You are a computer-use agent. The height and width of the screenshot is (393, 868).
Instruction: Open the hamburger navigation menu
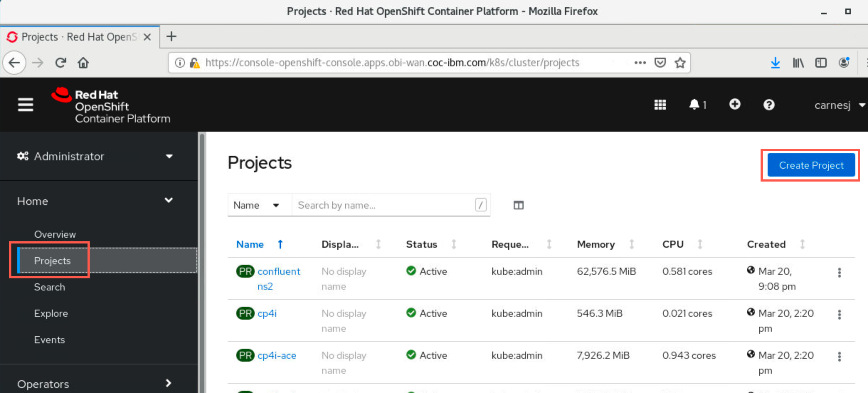26,105
